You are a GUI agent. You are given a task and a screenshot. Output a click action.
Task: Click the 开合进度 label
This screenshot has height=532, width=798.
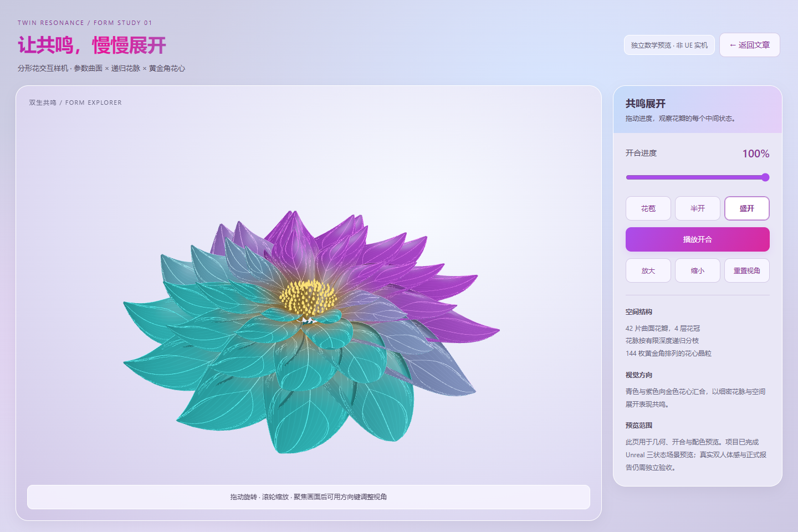[x=641, y=153]
